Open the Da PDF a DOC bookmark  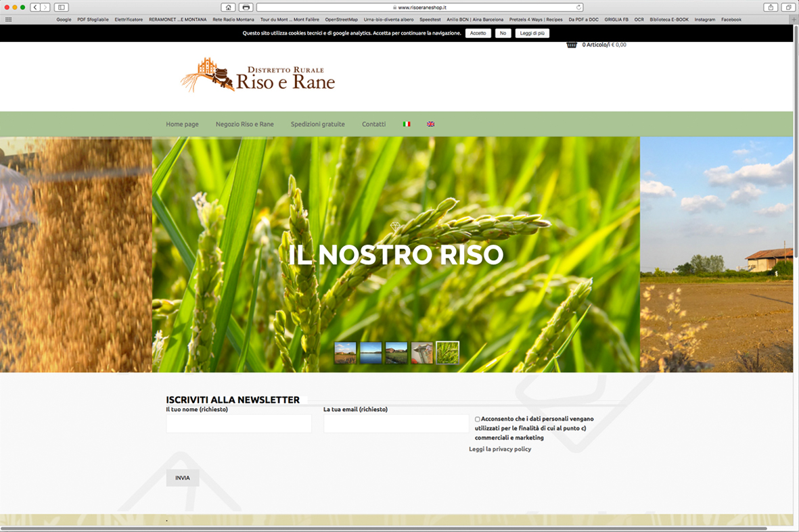(583, 20)
